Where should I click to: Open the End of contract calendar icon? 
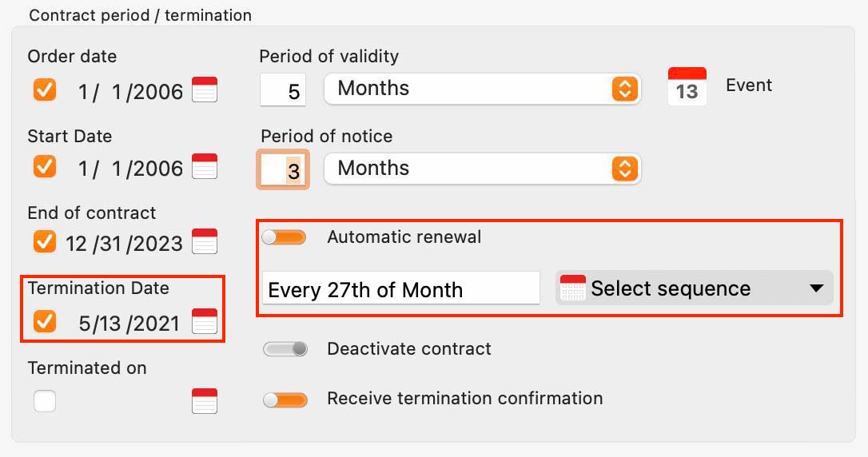coord(205,241)
